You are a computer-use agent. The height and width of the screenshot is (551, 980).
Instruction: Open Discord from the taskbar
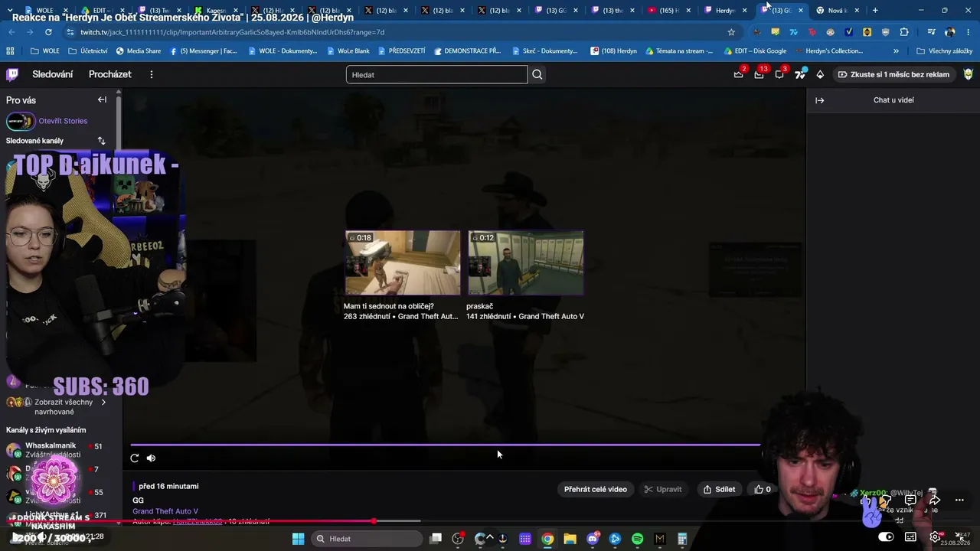[593, 539]
